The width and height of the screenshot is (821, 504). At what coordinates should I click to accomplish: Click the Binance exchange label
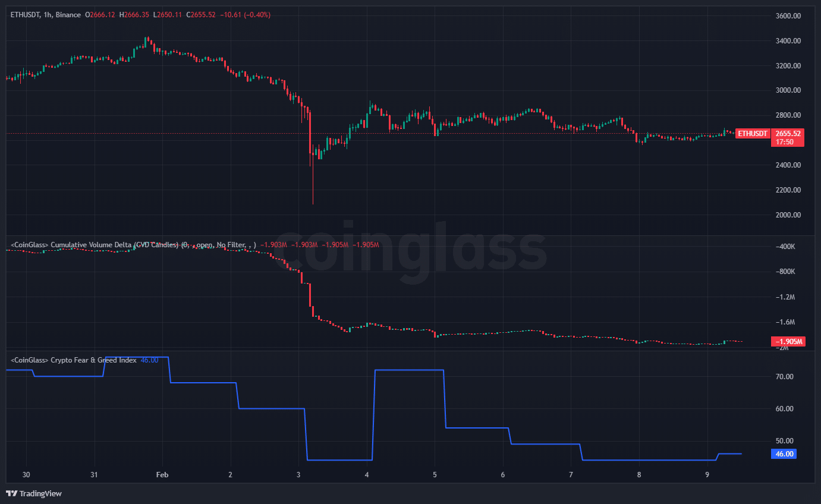[68, 15]
